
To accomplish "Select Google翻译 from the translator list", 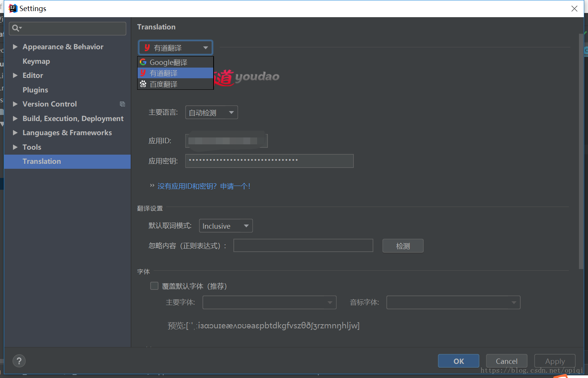I will [175, 62].
